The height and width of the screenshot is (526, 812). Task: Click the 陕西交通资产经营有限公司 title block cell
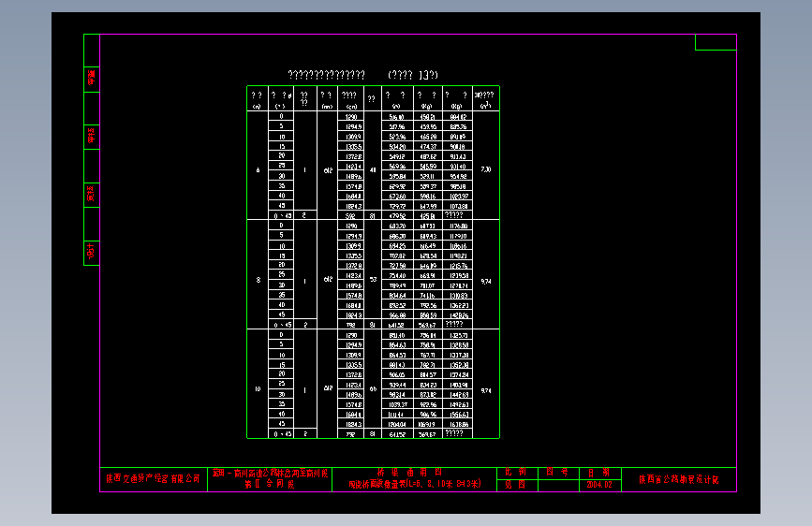[154, 479]
